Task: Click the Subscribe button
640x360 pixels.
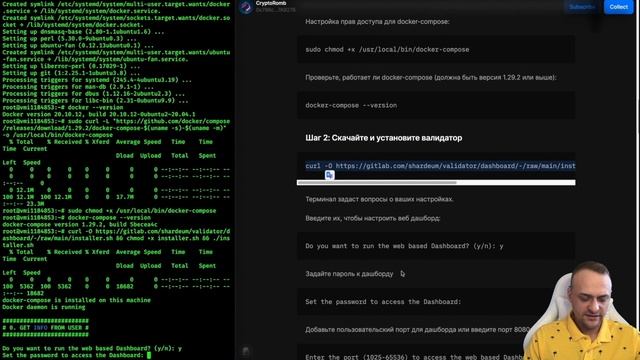Action: pyautogui.click(x=582, y=7)
